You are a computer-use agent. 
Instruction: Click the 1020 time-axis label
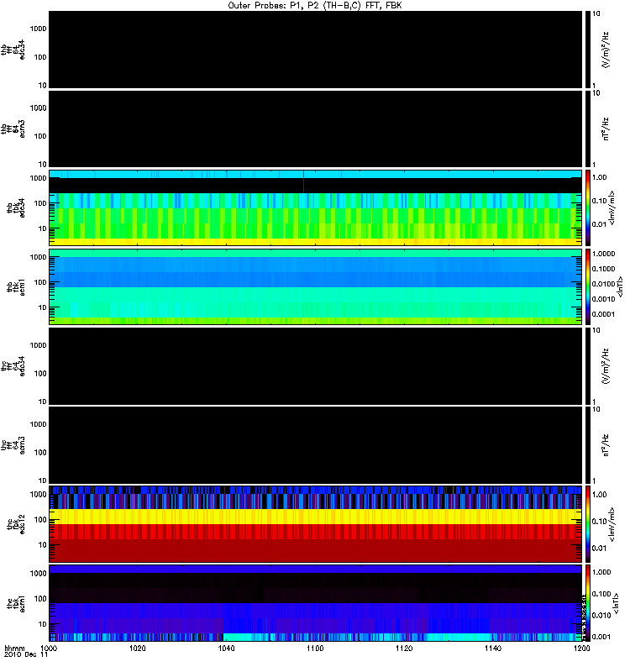pyautogui.click(x=137, y=648)
